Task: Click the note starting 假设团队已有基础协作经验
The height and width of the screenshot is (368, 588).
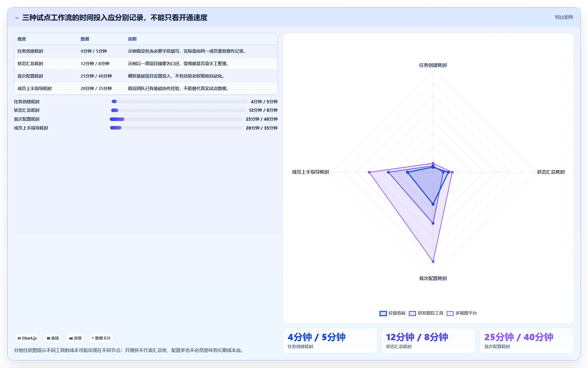Action: click(x=178, y=89)
